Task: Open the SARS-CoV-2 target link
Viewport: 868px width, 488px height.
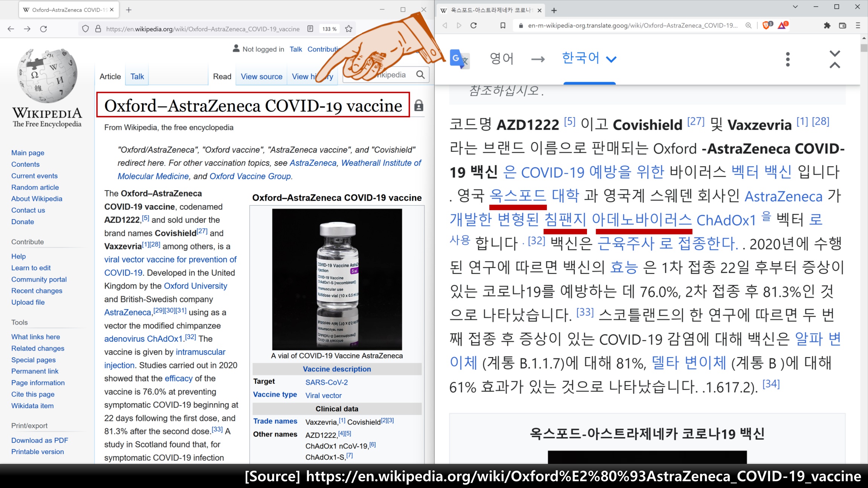Action: click(327, 382)
